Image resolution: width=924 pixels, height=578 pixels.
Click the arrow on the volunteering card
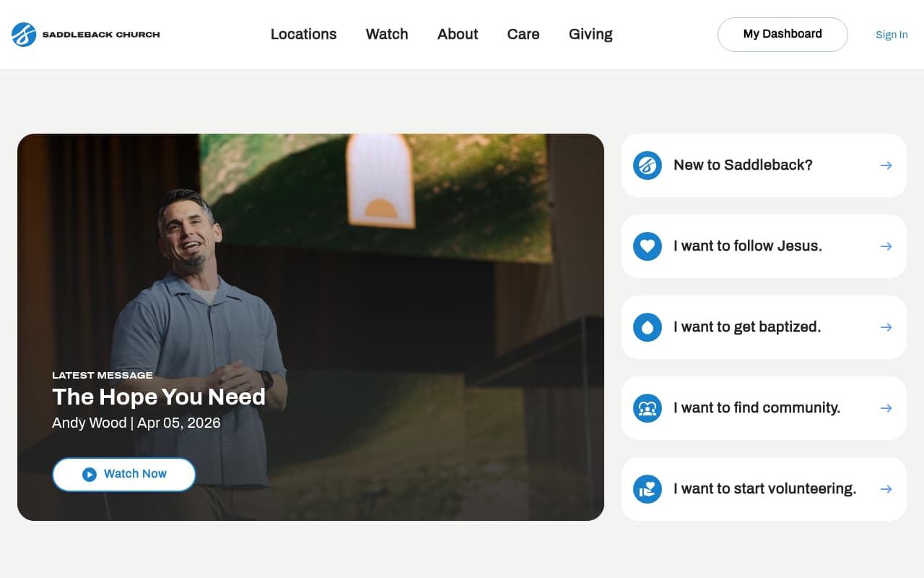886,489
